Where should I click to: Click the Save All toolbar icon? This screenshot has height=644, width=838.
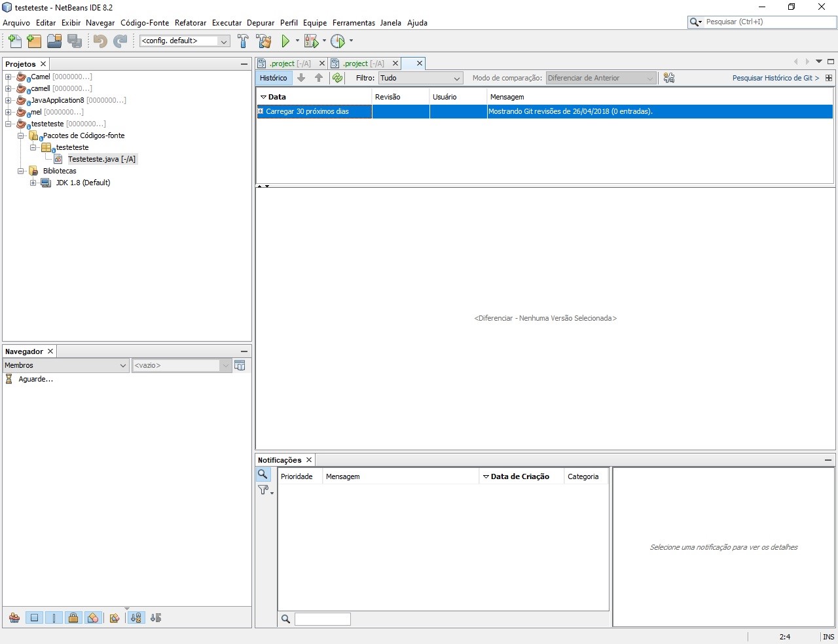[x=75, y=41]
